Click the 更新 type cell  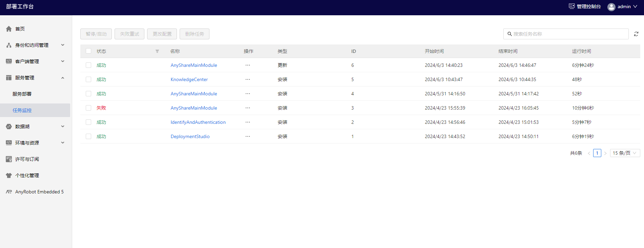282,65
